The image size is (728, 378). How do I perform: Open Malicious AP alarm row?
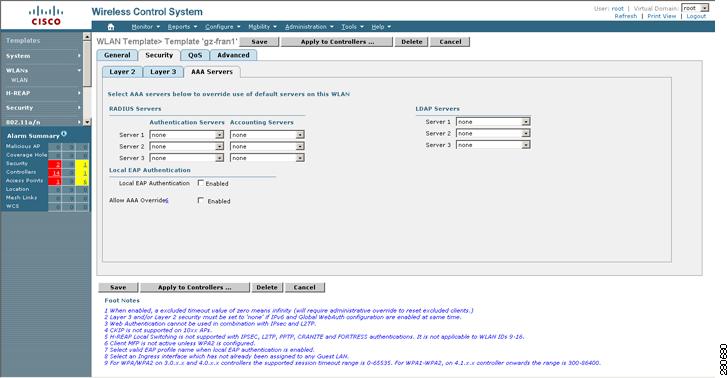point(23,146)
